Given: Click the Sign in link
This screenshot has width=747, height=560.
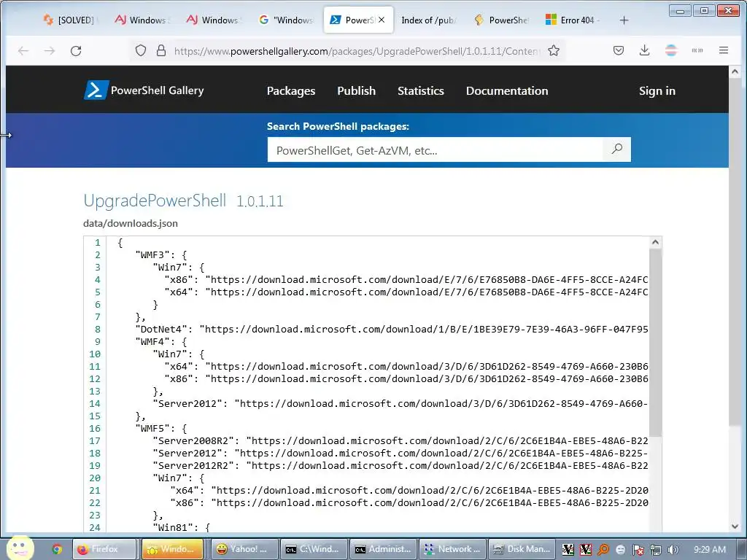Looking at the screenshot, I should [657, 90].
